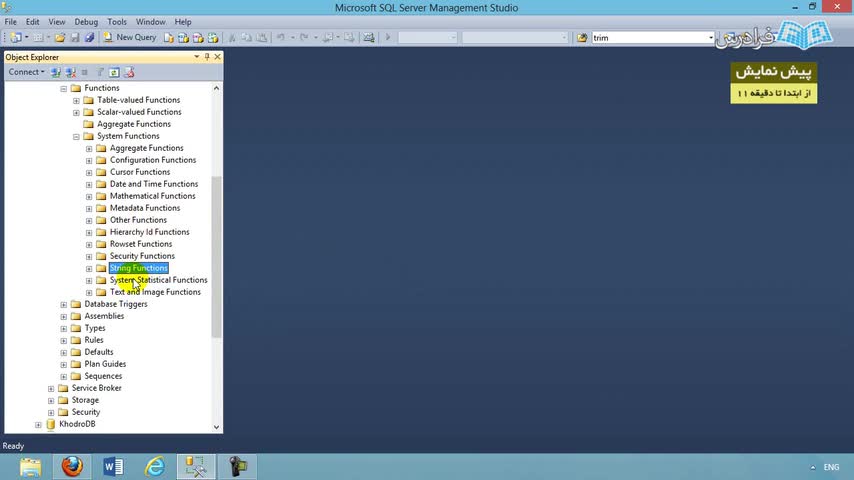Viewport: 854px width, 480px height.
Task: Select the Rules folder
Action: 94,340
